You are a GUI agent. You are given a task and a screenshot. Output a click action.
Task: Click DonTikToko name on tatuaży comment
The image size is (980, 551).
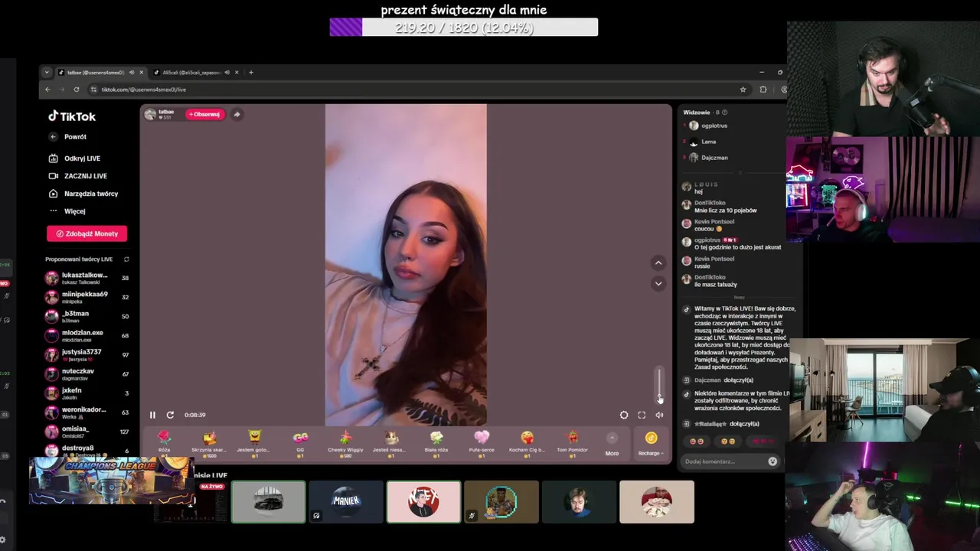[710, 277]
